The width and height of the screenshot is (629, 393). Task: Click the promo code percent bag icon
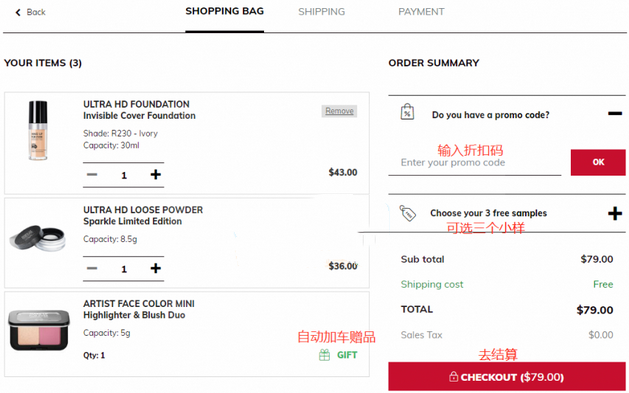click(407, 111)
